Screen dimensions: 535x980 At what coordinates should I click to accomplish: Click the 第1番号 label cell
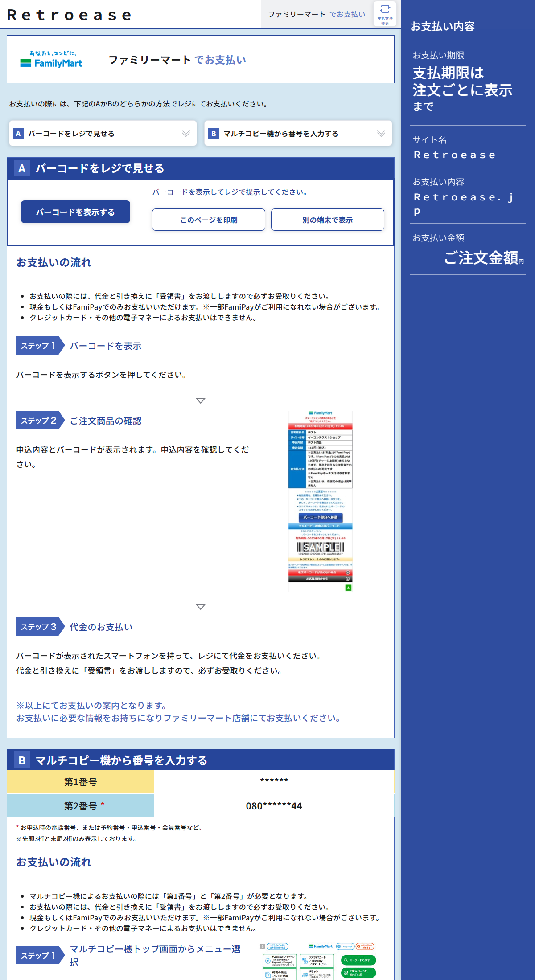point(81,782)
